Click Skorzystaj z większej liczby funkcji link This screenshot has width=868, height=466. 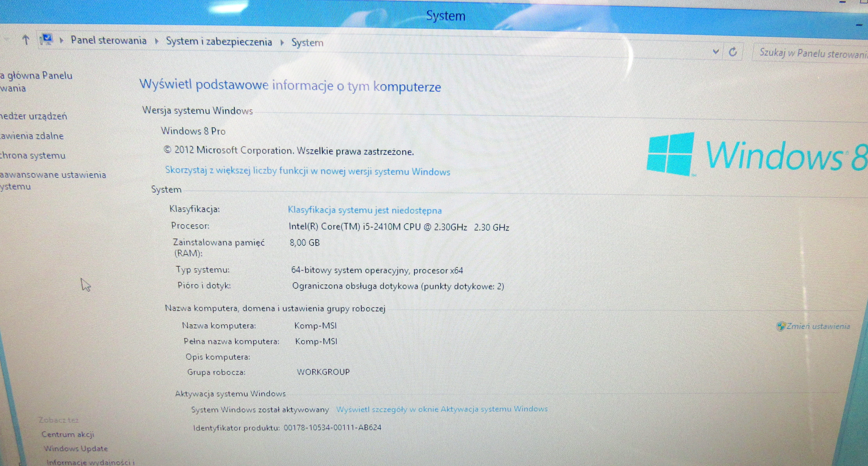(x=307, y=172)
